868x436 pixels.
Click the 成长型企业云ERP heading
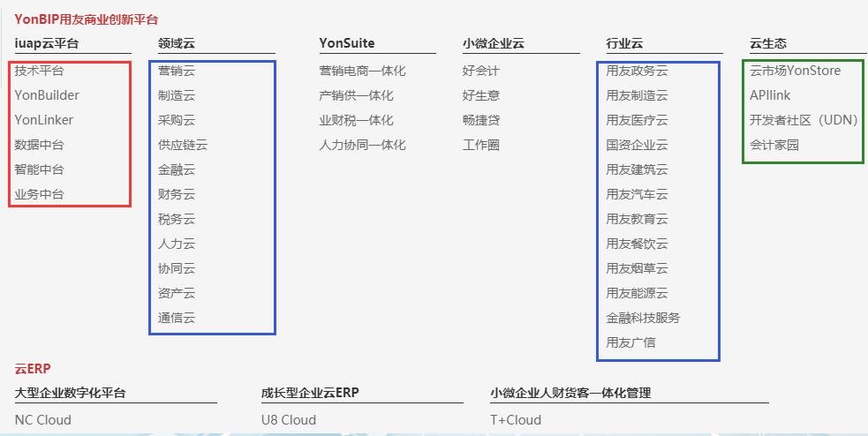[x=310, y=393]
